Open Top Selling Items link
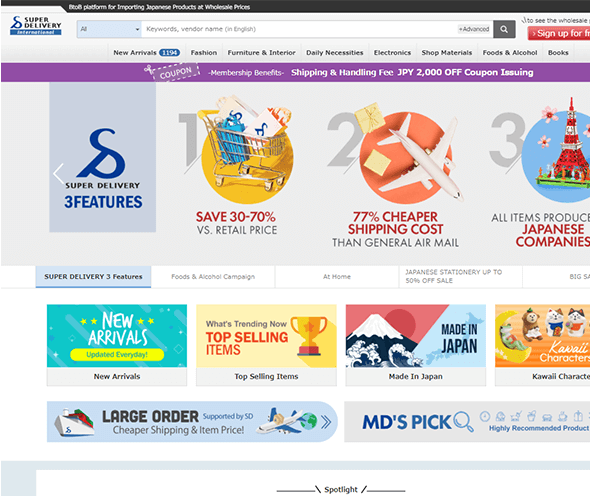590x496 pixels. click(x=266, y=376)
